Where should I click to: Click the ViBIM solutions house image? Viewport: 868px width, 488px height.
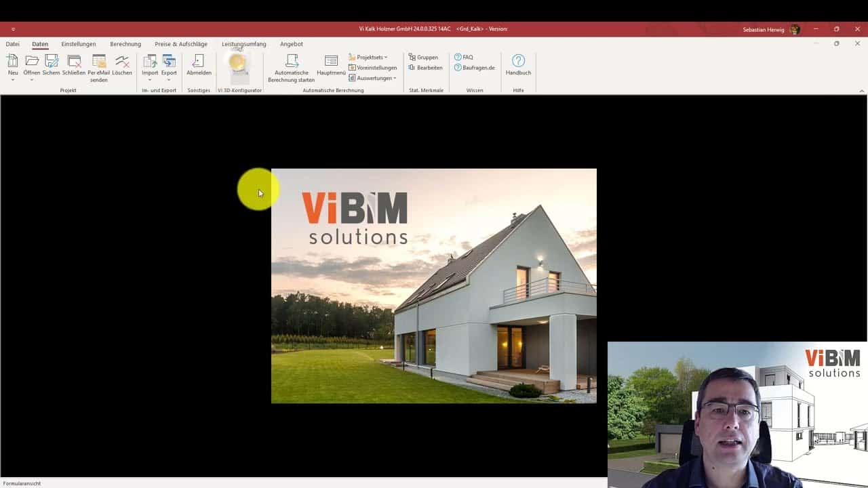[434, 286]
